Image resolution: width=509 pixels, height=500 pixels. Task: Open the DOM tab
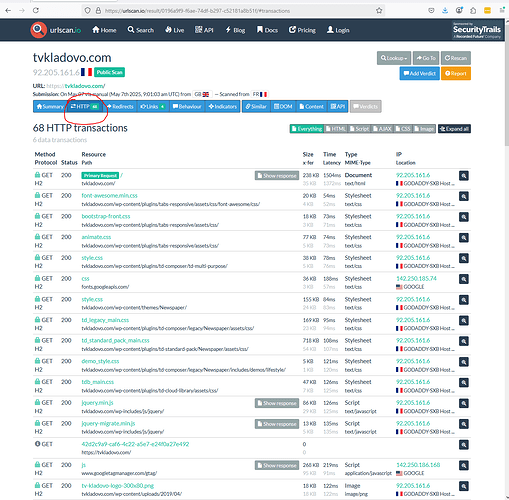(283, 106)
